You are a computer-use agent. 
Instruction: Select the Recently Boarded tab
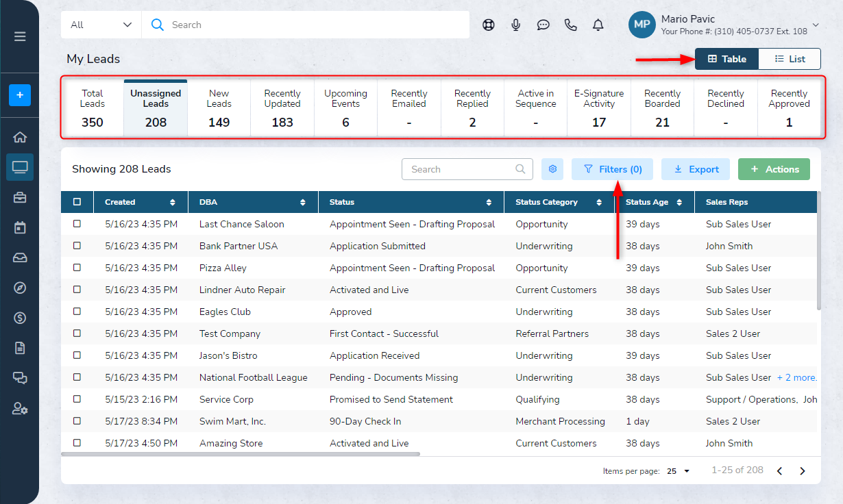pos(662,108)
